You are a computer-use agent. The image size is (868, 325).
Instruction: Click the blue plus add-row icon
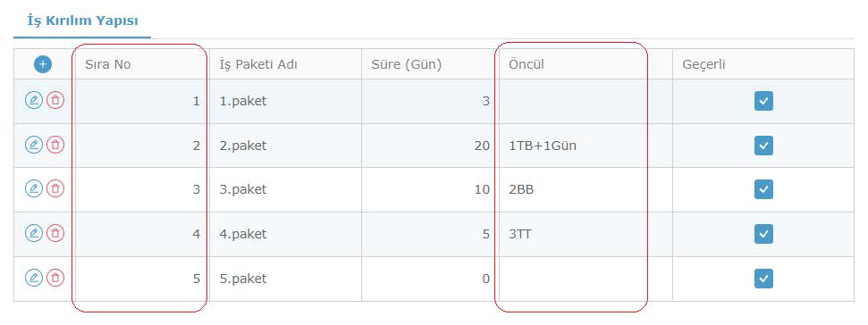tap(43, 64)
